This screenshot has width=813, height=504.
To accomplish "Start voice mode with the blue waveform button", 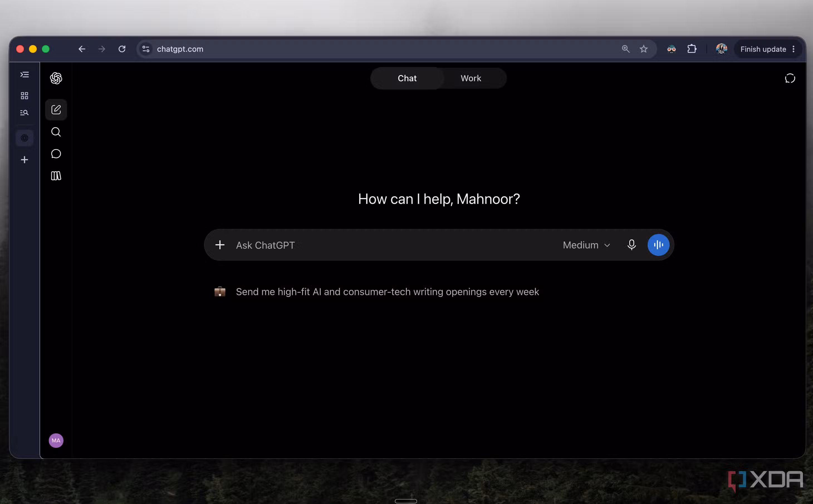I will click(x=658, y=245).
